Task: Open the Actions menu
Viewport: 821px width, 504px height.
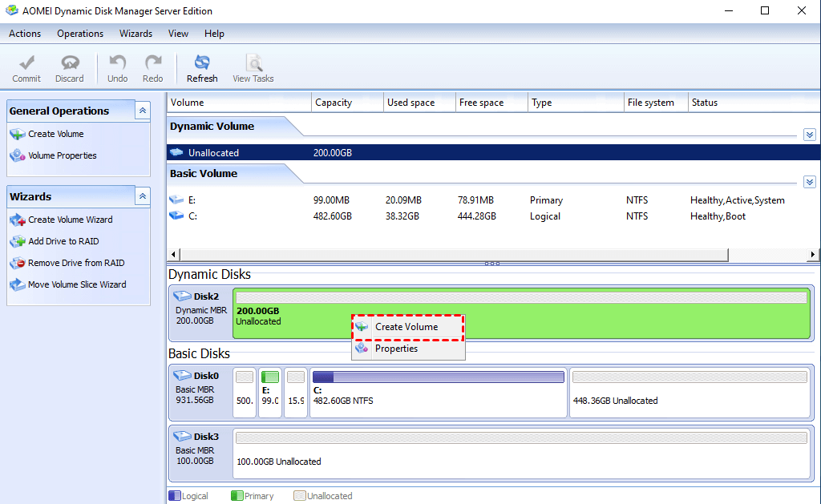Action: coord(25,34)
